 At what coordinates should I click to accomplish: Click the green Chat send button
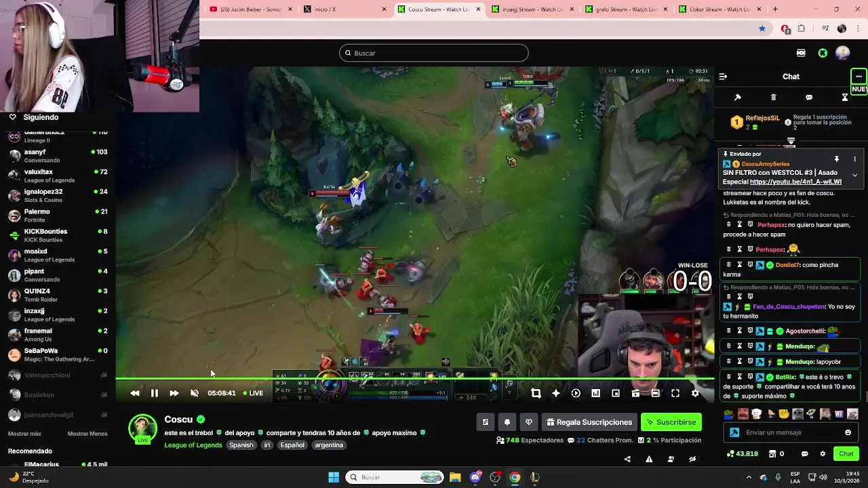click(846, 453)
